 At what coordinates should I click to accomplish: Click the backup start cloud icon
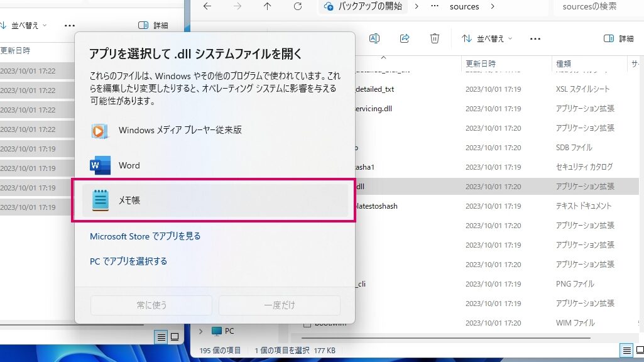[329, 6]
